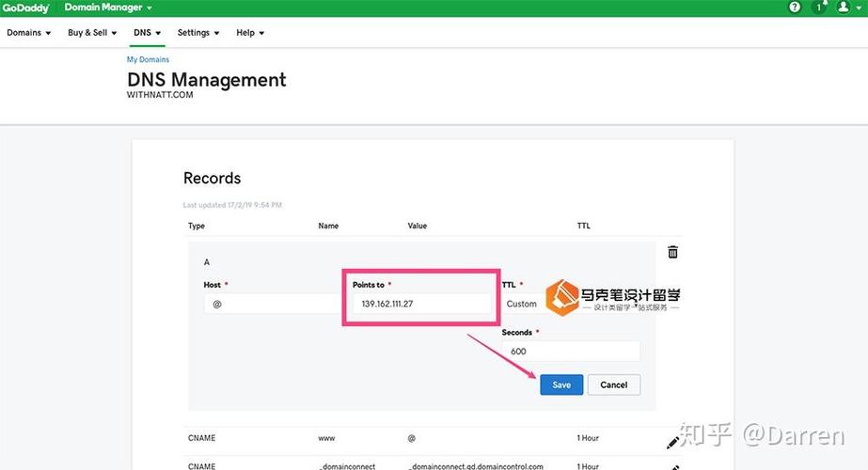Select the Records heading
868x470 pixels.
[212, 178]
